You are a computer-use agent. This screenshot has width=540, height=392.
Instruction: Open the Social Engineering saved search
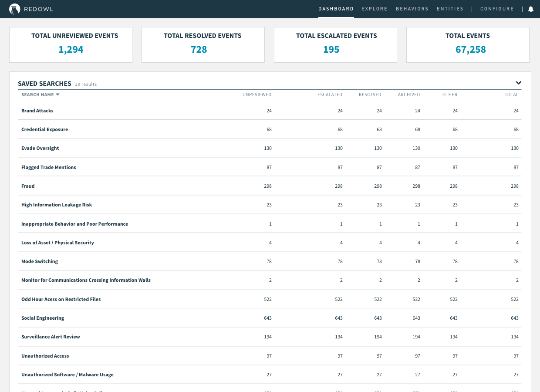43,318
